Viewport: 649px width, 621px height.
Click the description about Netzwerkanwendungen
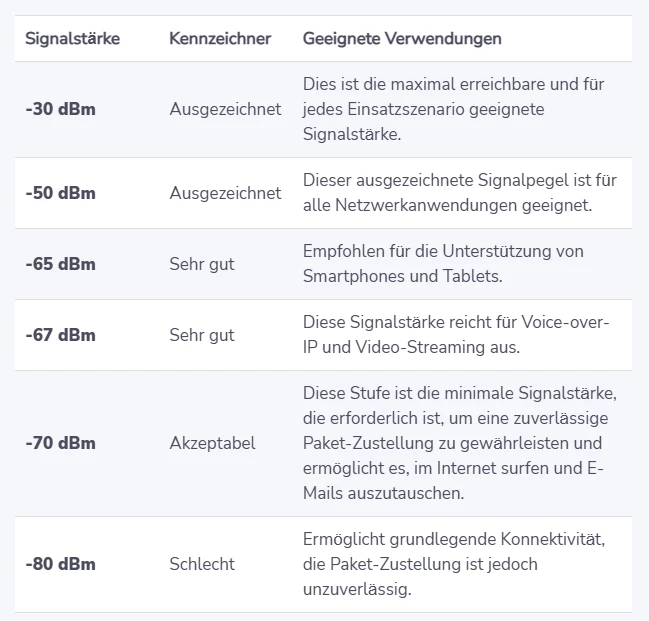(459, 193)
